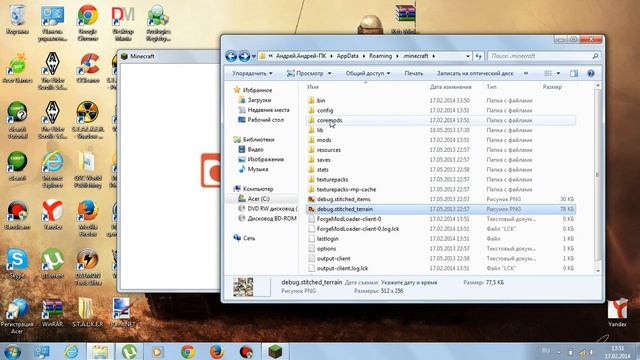Open uTorrent from the taskbar

[x=129, y=351]
